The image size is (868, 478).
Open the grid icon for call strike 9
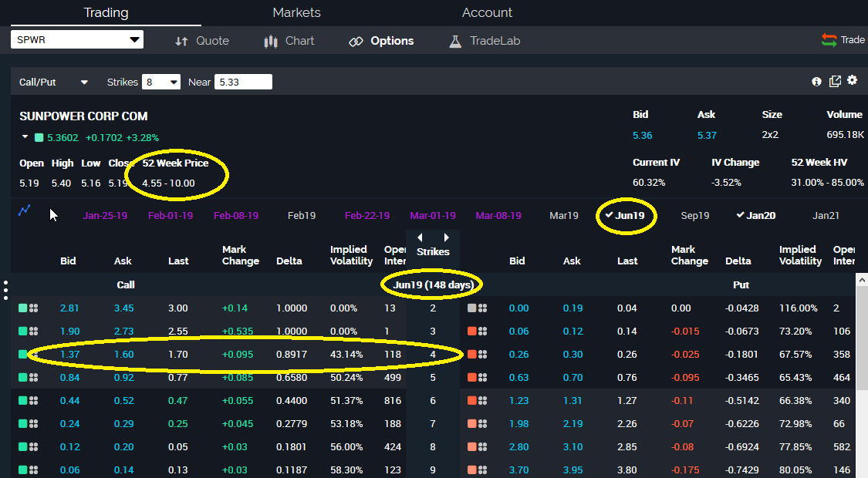[34, 470]
